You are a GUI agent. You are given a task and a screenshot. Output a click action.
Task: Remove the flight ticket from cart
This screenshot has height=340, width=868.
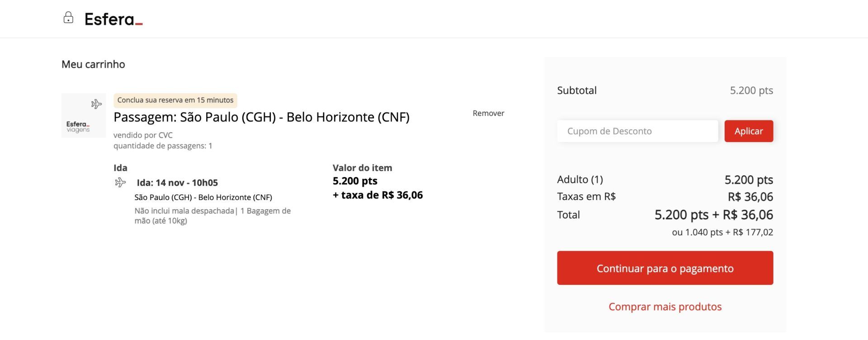coord(488,113)
